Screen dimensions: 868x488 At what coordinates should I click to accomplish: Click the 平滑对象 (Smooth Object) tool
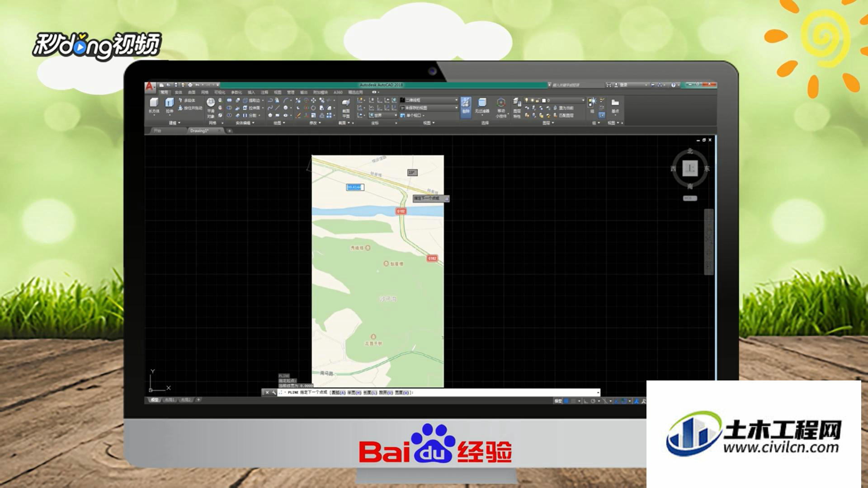[211, 108]
